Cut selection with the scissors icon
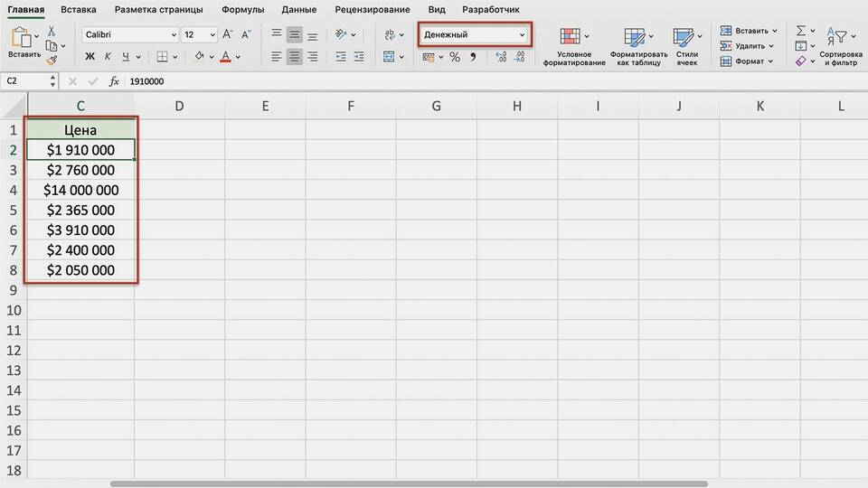This screenshot has width=868, height=488. (x=52, y=31)
